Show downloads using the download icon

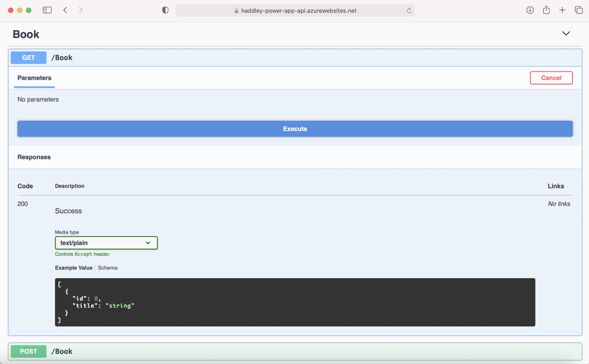[x=530, y=10]
